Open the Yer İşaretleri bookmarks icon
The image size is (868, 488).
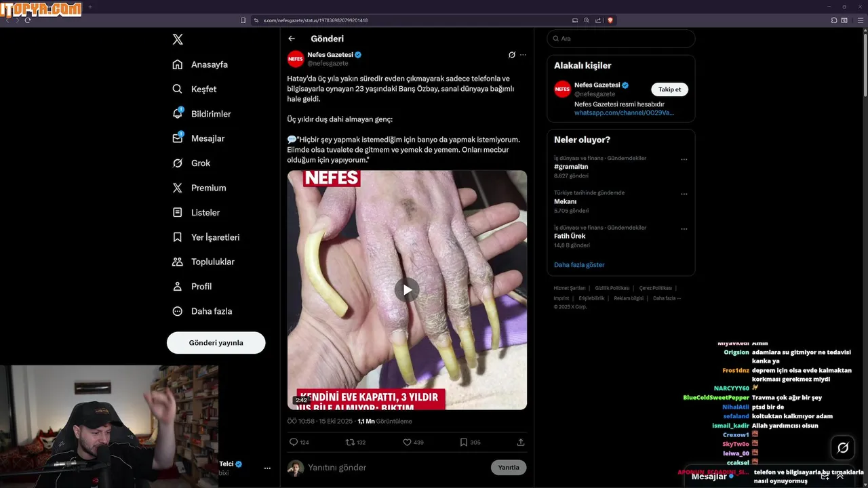click(178, 237)
